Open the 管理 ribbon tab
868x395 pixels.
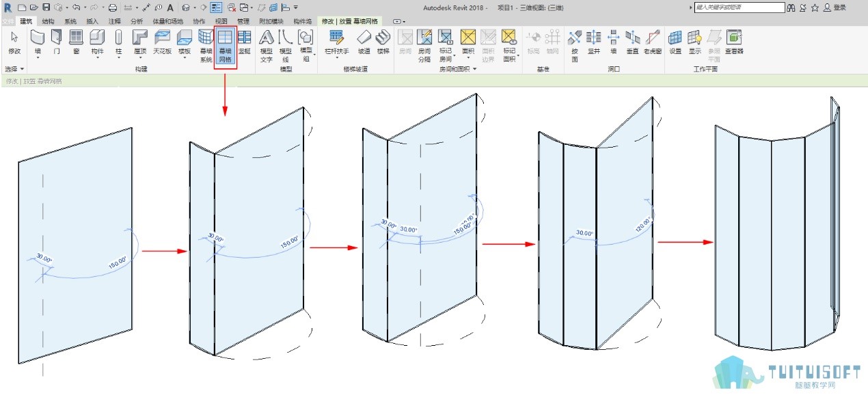243,21
